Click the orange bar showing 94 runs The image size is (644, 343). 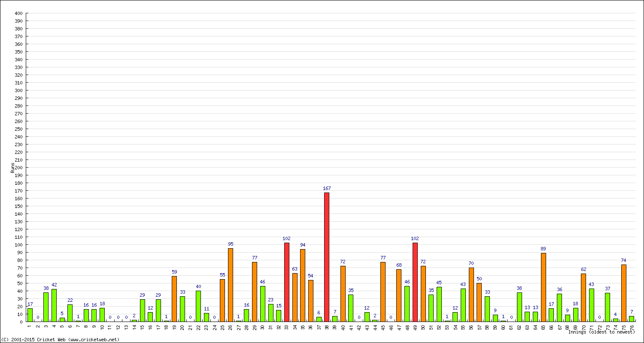point(303,285)
